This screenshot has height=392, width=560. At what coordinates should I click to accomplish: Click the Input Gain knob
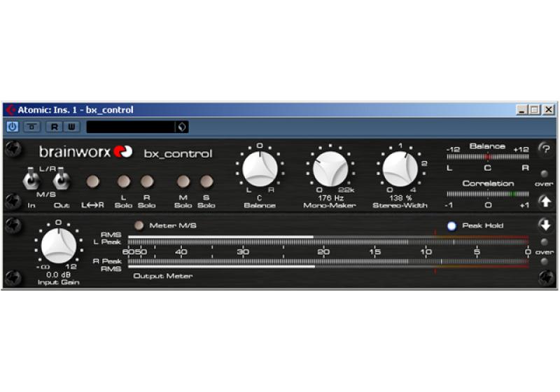(x=59, y=246)
